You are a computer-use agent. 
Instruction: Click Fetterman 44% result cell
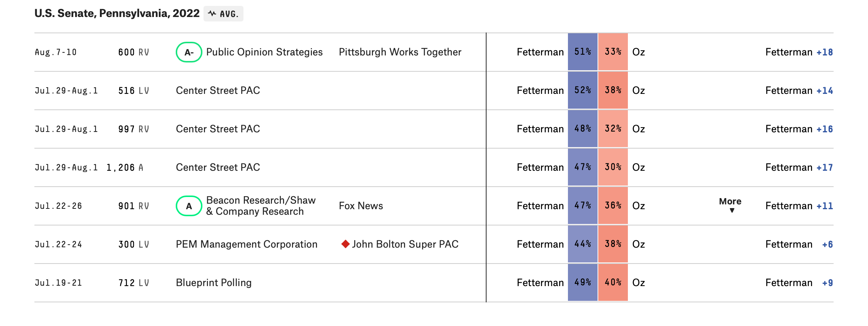582,244
